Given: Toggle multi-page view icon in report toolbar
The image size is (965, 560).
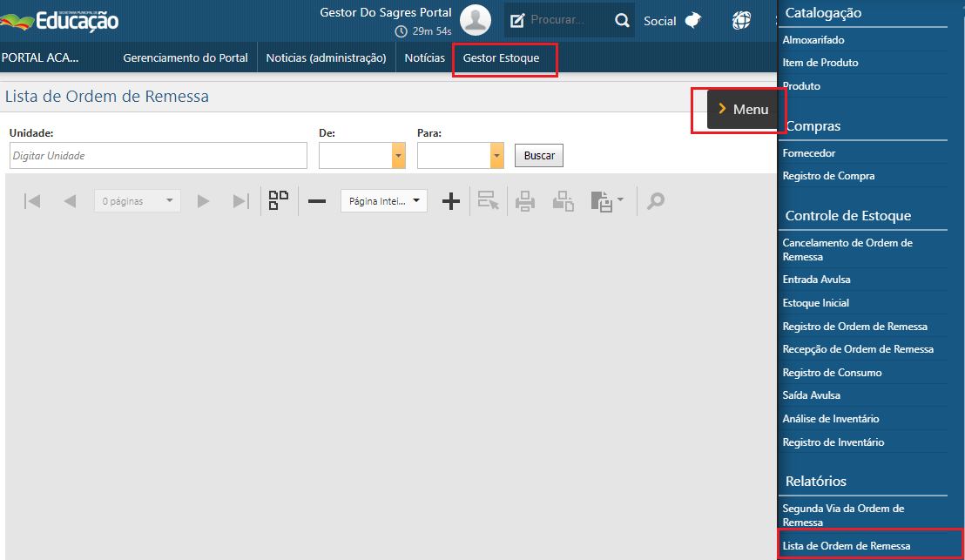Looking at the screenshot, I should (x=279, y=201).
